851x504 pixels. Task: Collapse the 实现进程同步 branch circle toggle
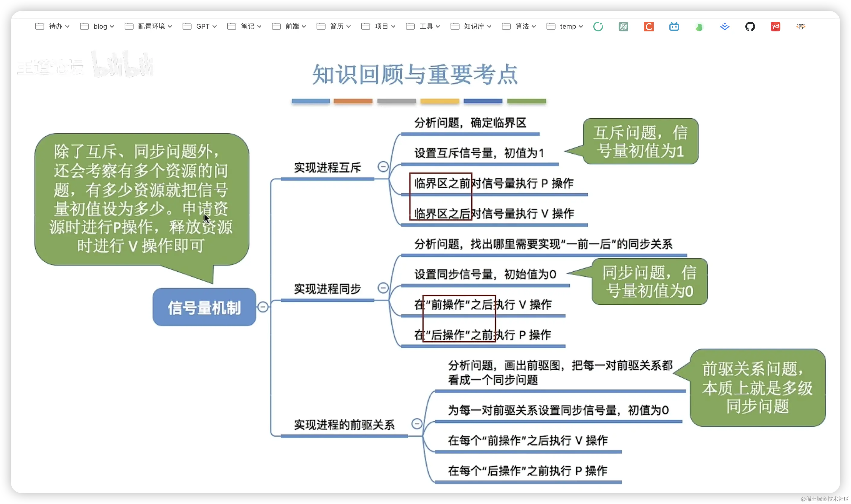383,288
